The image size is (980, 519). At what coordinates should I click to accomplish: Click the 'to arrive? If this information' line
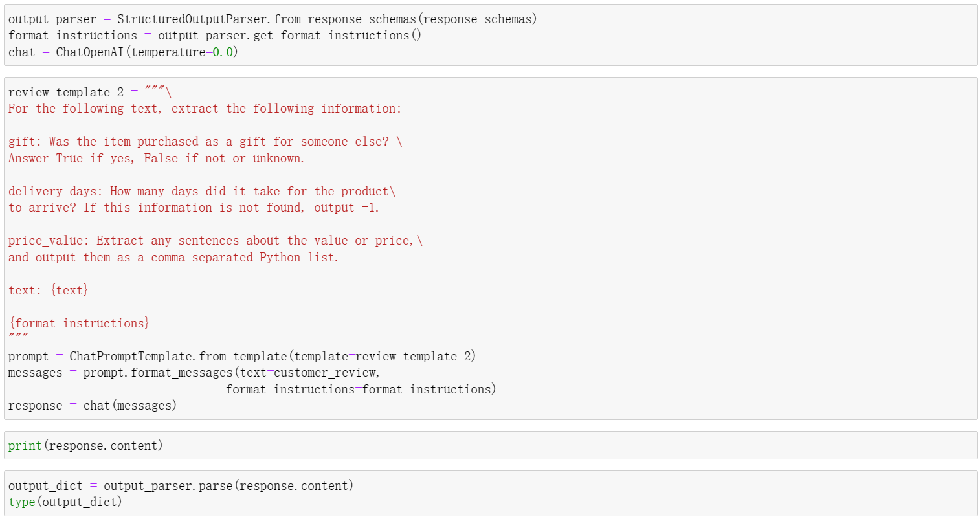pyautogui.click(x=194, y=208)
